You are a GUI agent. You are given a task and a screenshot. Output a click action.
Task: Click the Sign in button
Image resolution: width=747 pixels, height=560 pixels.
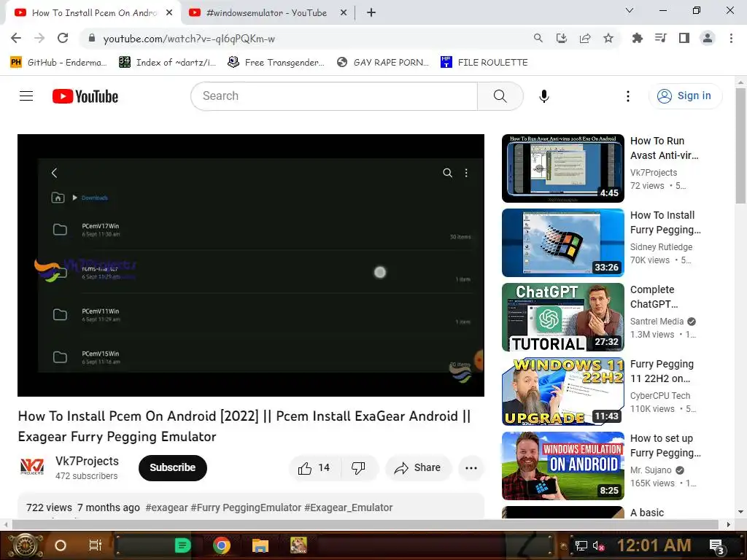coord(685,96)
